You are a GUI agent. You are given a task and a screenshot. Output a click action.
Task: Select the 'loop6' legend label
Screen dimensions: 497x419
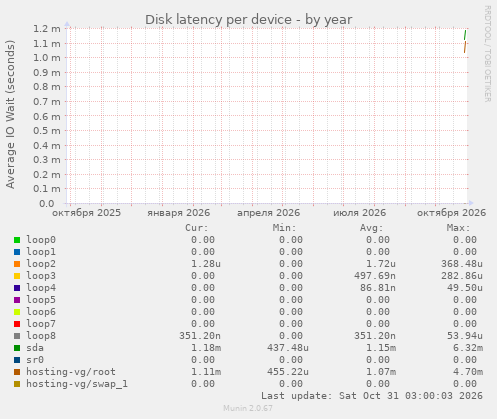coord(41,312)
